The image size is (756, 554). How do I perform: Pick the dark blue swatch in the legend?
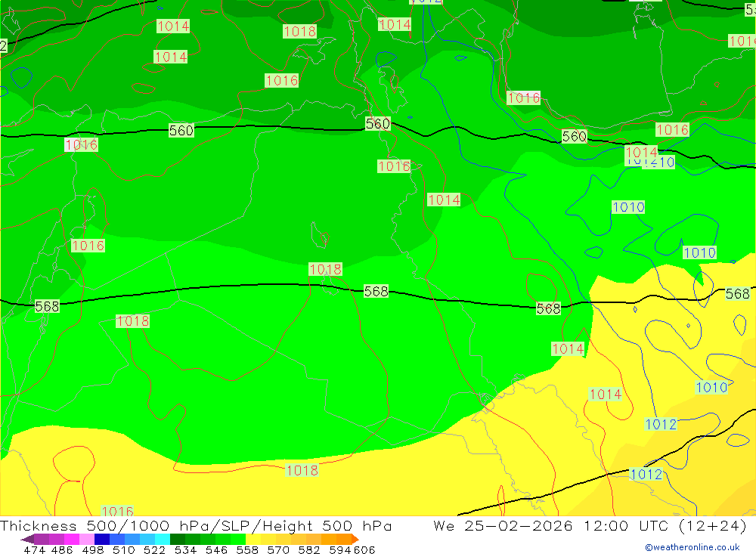[102, 539]
